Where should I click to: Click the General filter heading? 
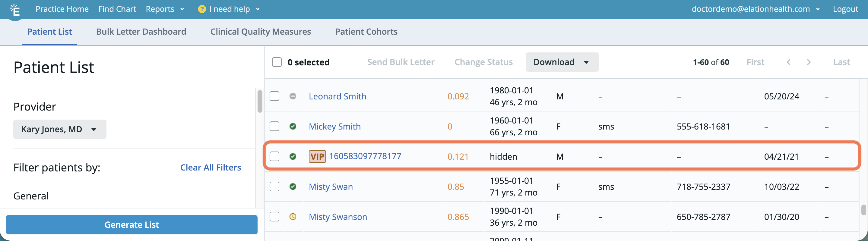31,196
